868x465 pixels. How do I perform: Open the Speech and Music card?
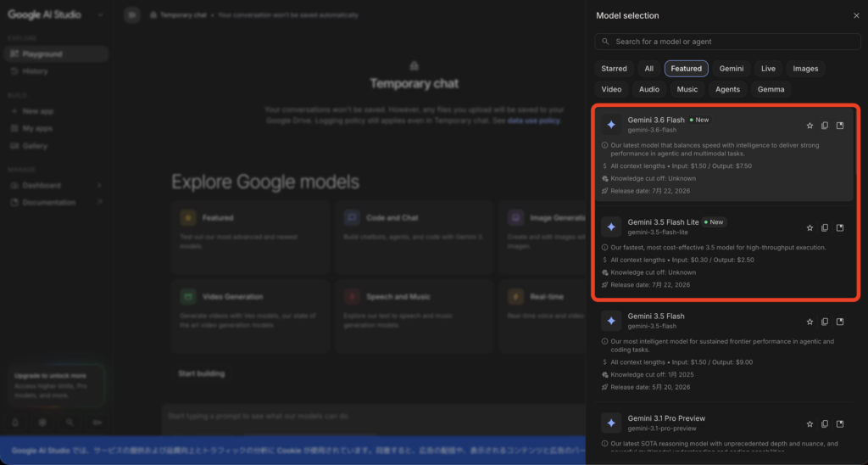[x=414, y=316]
